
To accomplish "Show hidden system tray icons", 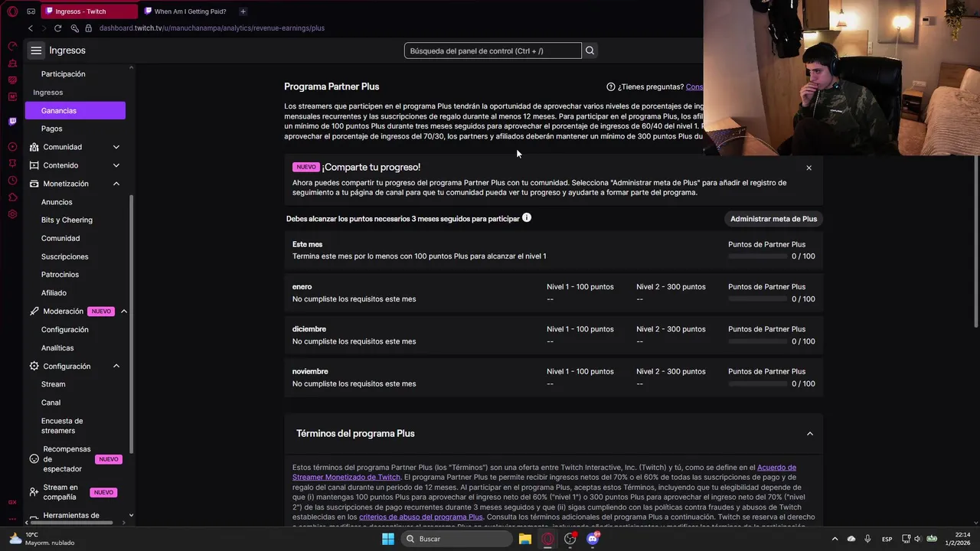I will [835, 539].
